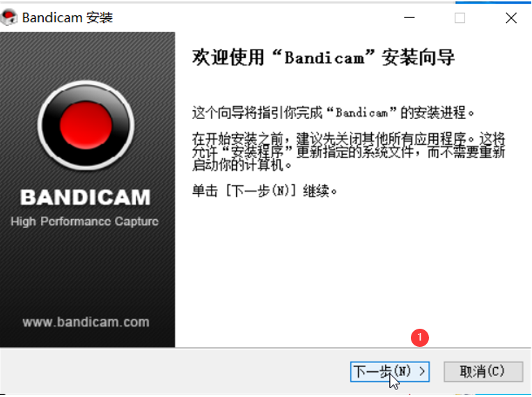Click the chevron arrow inside the 下一步 button
The width and height of the screenshot is (532, 397).
422,371
